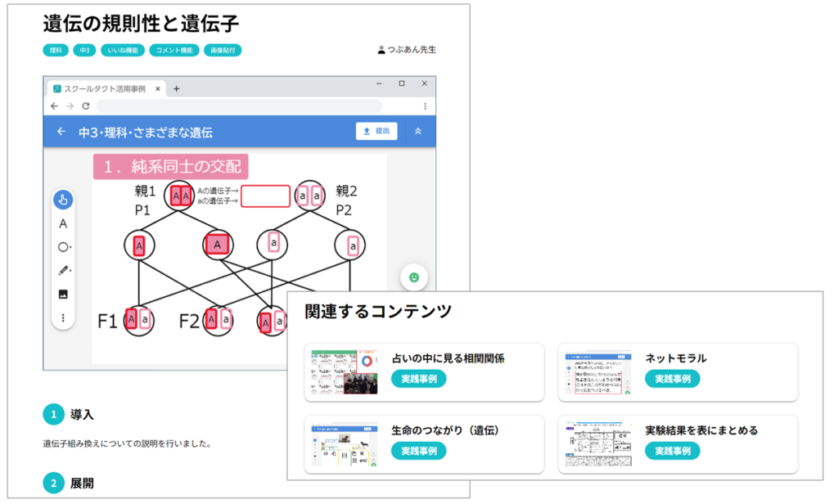Open the 生命のつながり（遺伝） thumbnail
Image resolution: width=838 pixels, height=504 pixels.
pyautogui.click(x=345, y=444)
